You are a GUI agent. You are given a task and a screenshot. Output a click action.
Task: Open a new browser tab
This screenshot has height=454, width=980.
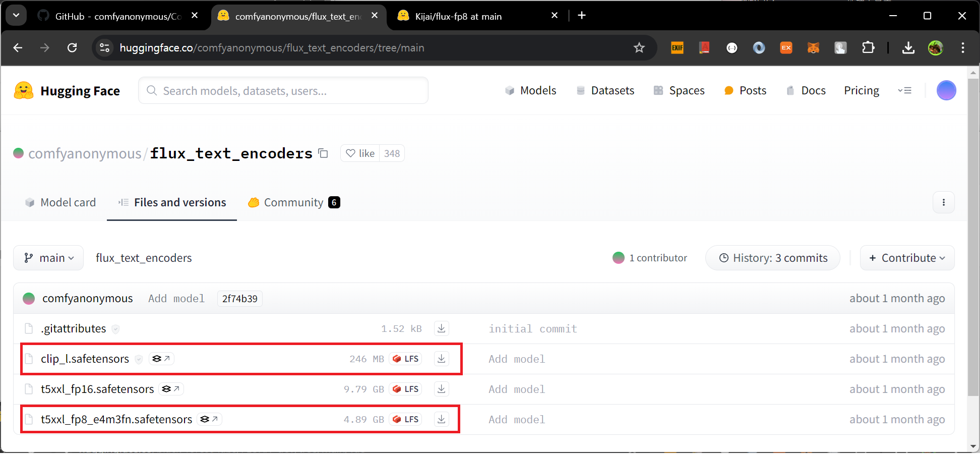pos(581,16)
